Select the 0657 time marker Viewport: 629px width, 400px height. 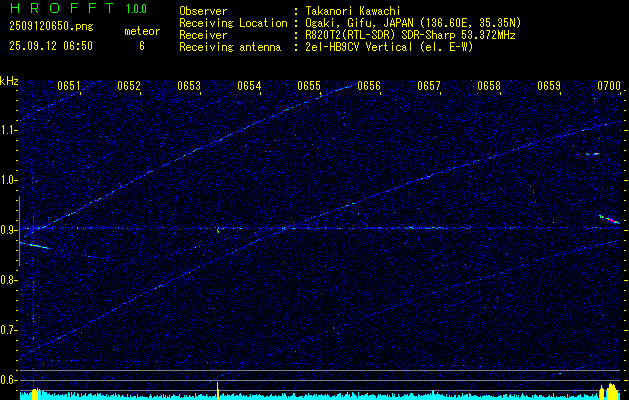(429, 87)
